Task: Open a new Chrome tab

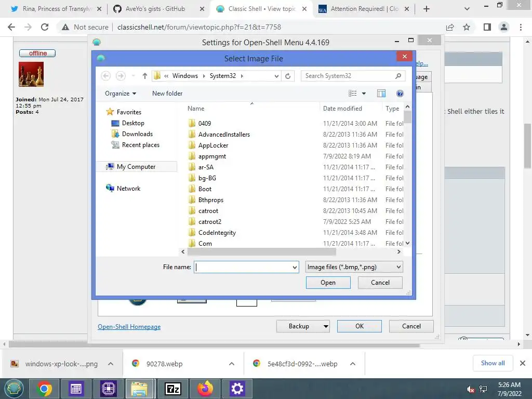Action: point(427,9)
